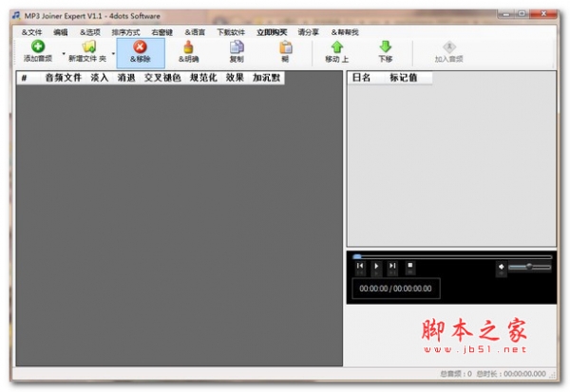The width and height of the screenshot is (570, 392).
Task: Click the 交叉褪色 (Crossfade) column header
Action: click(x=162, y=78)
